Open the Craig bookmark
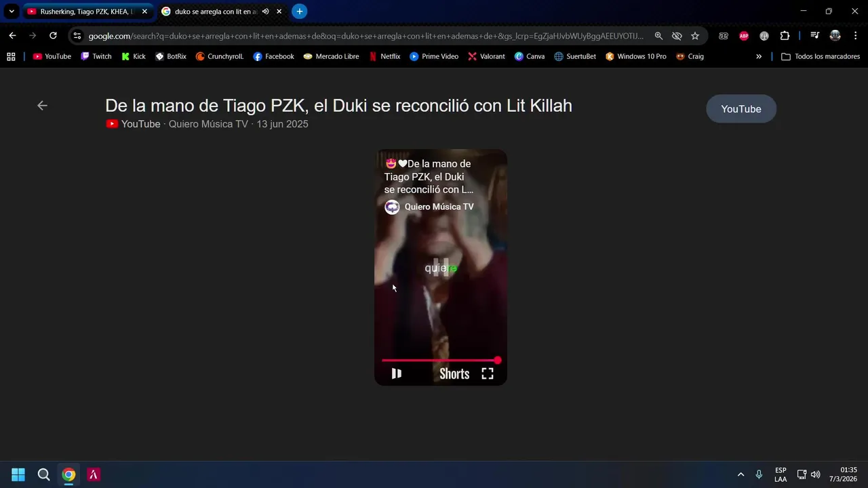This screenshot has height=488, width=868. pyautogui.click(x=690, y=56)
